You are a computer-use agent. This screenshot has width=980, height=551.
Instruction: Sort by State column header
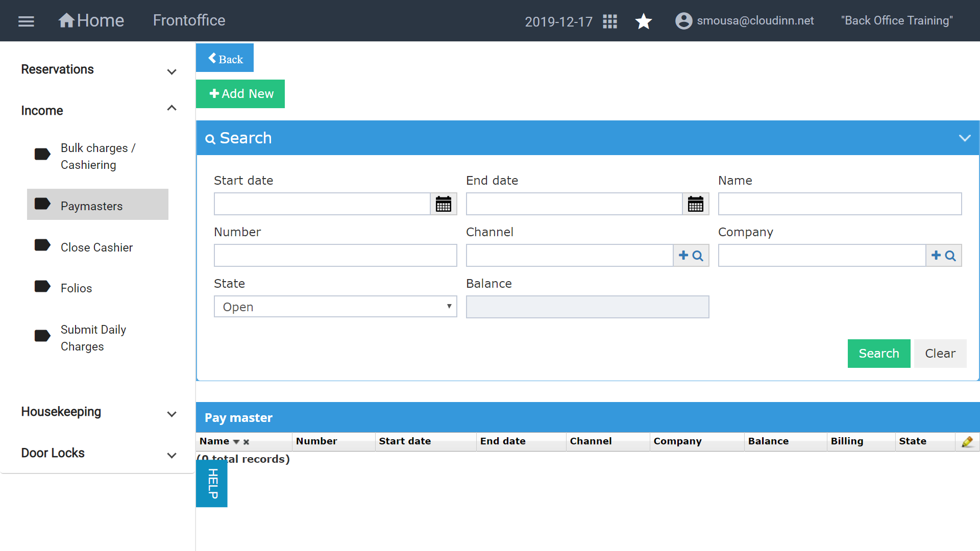point(913,441)
